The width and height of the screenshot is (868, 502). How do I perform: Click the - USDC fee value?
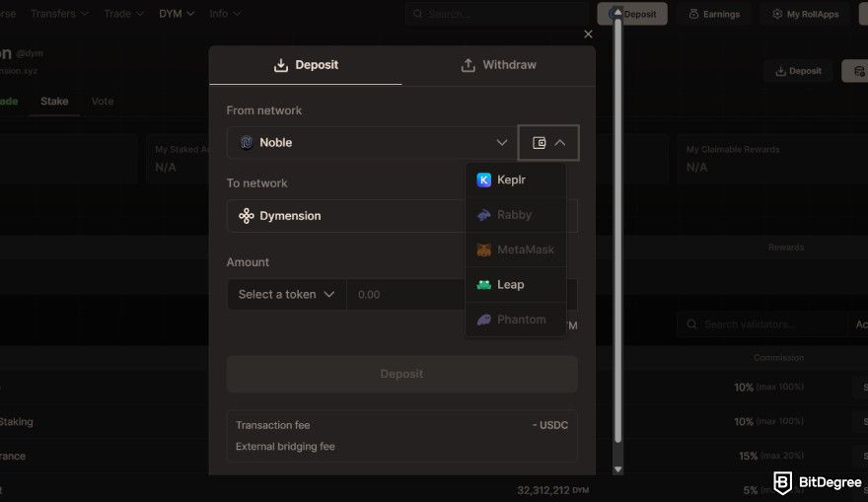[x=550, y=425]
